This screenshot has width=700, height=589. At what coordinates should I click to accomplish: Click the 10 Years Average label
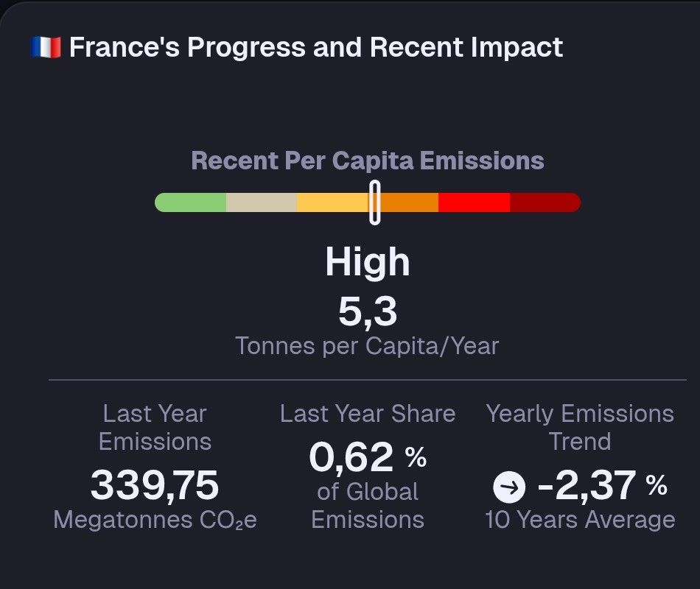coord(580,520)
